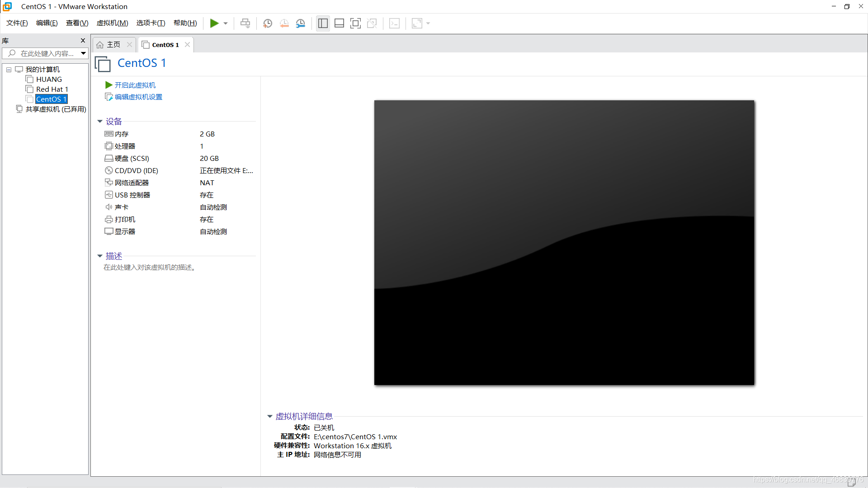Open the 显示器 display device entry
The image size is (868, 488).
click(120, 232)
